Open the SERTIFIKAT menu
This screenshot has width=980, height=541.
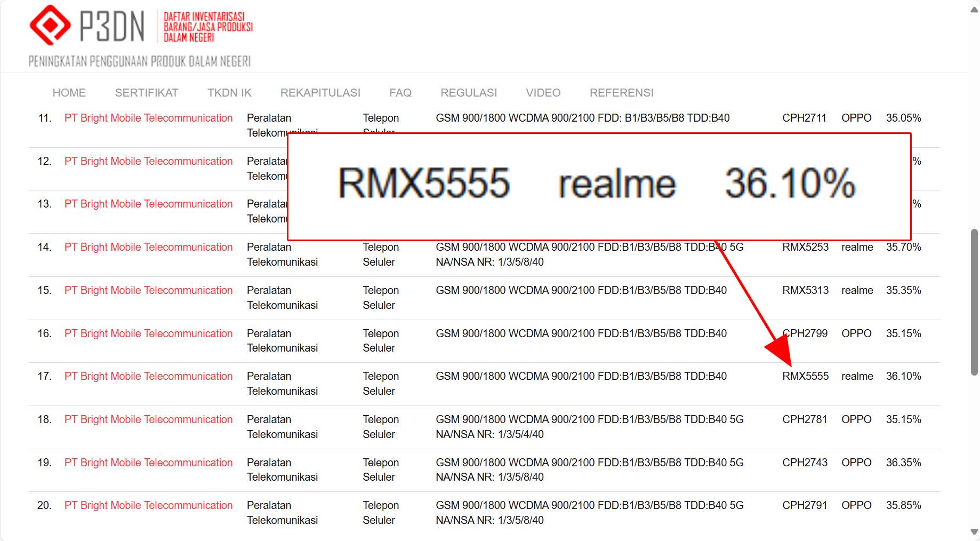pyautogui.click(x=147, y=93)
